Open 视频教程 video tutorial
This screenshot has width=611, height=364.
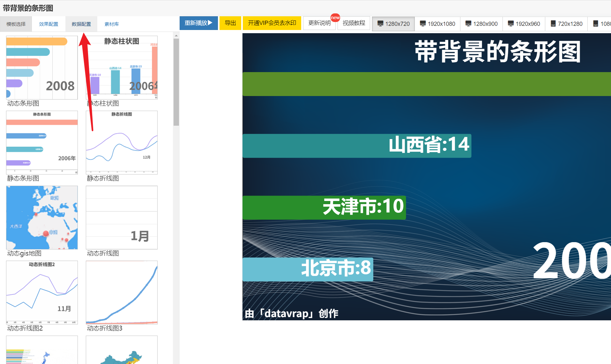pos(354,23)
